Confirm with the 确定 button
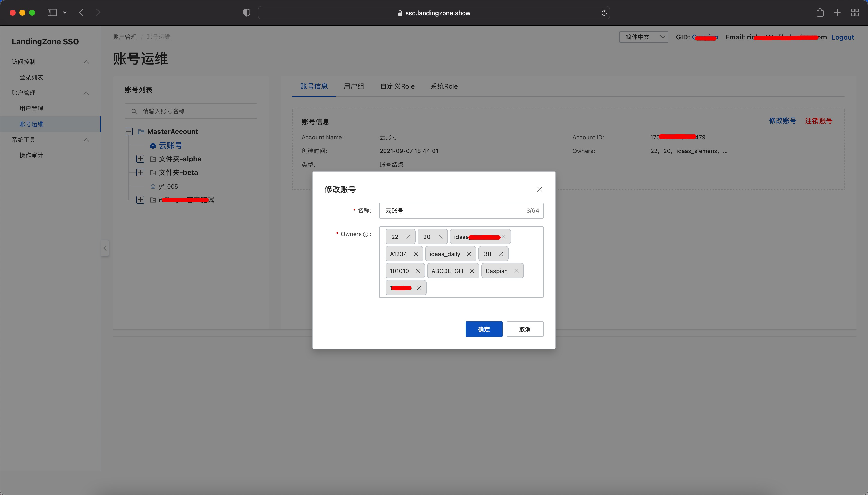Image resolution: width=868 pixels, height=495 pixels. pyautogui.click(x=483, y=329)
